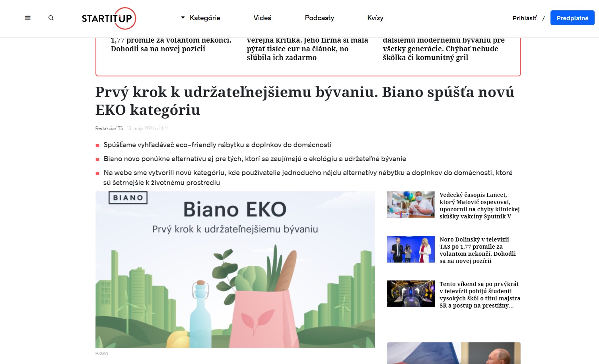Click the Biano image caption
This screenshot has width=599, height=364.
pyautogui.click(x=102, y=354)
